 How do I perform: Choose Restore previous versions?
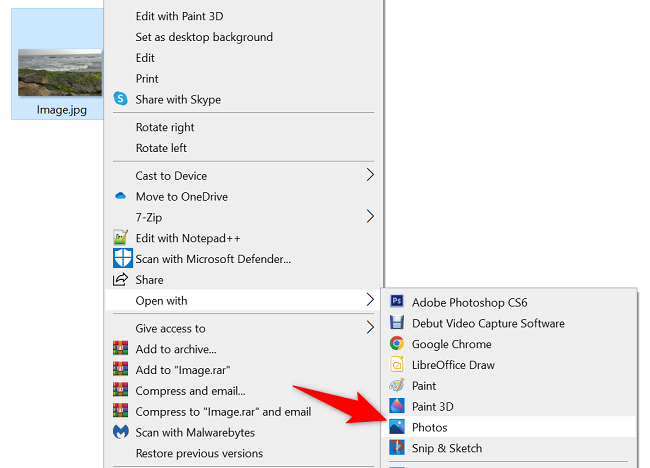tap(198, 453)
